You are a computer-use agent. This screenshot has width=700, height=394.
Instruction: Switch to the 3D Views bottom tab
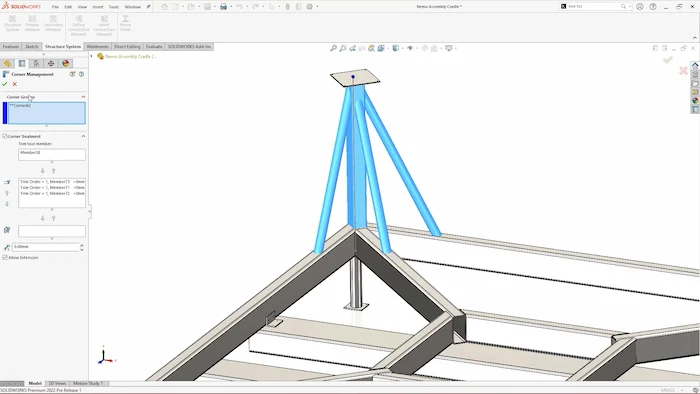pos(57,383)
